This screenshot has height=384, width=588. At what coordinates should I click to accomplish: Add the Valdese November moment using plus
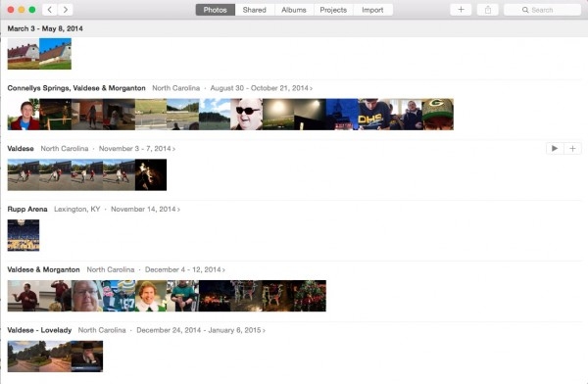[x=572, y=149]
